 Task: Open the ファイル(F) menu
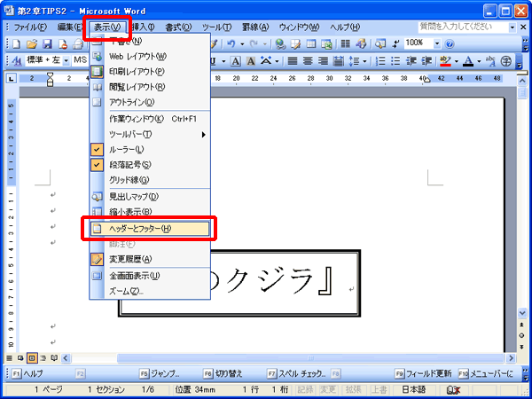(x=30, y=27)
